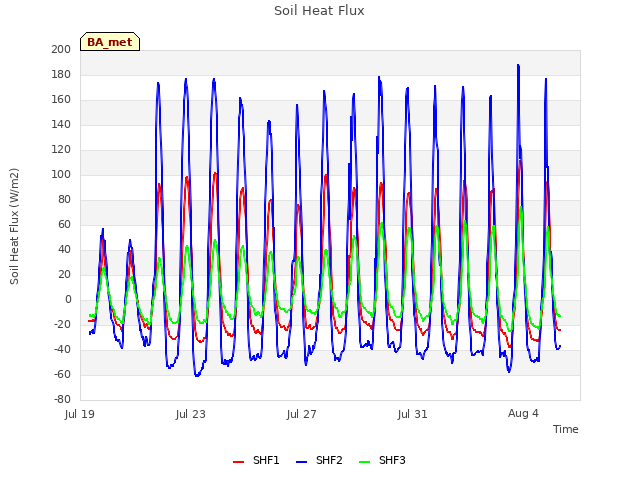Click the Jul 19 x-axis label
The height and width of the screenshot is (480, 640).
(80, 414)
